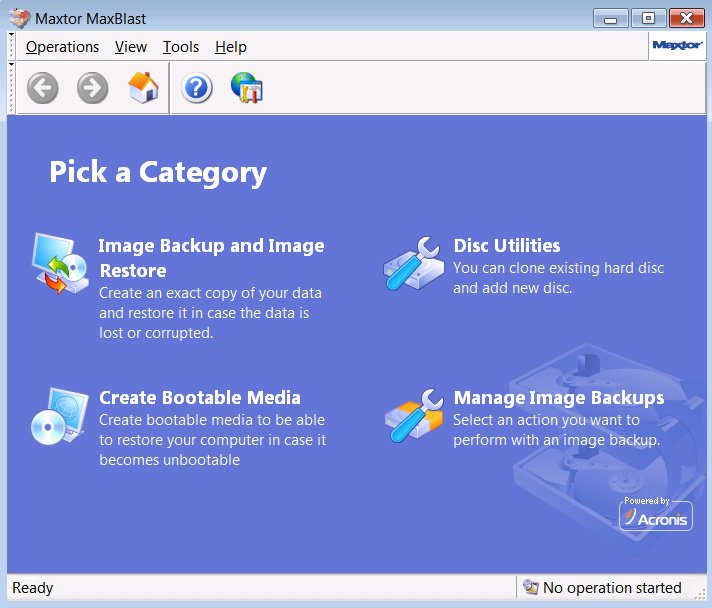Click 'No operation started' status text

click(612, 588)
